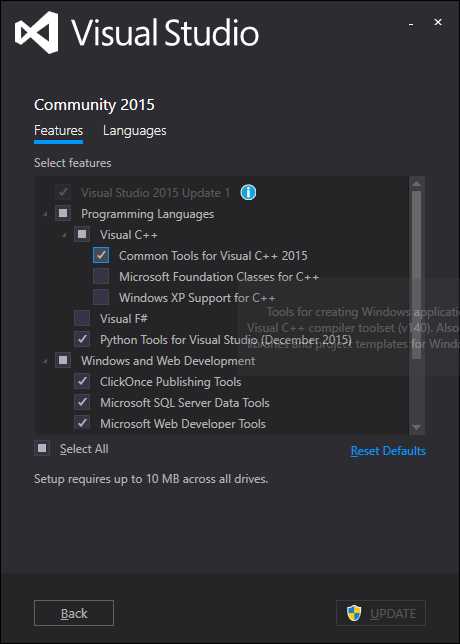The height and width of the screenshot is (644, 460).
Task: Minimize the Visual Studio installer window
Action: pos(411,25)
